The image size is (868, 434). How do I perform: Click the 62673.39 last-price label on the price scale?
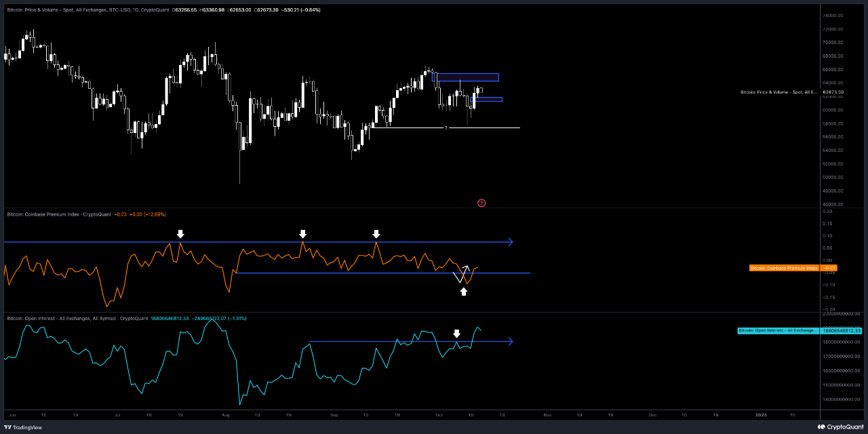click(833, 92)
